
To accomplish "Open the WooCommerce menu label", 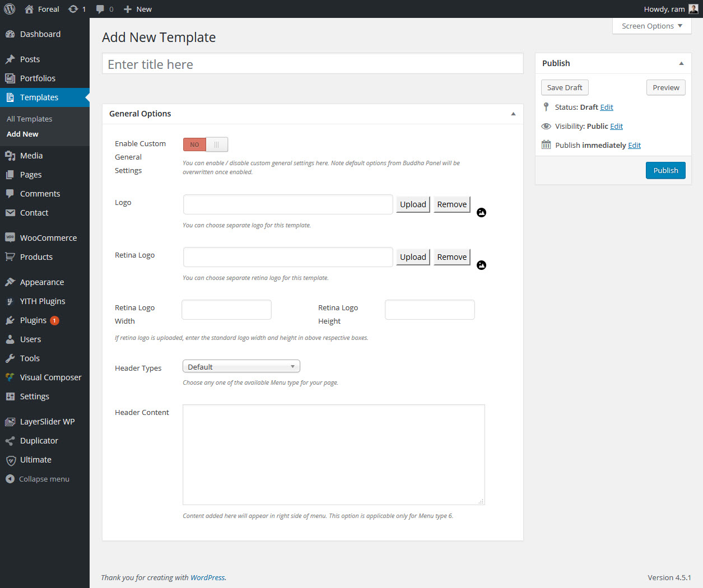I will click(49, 238).
